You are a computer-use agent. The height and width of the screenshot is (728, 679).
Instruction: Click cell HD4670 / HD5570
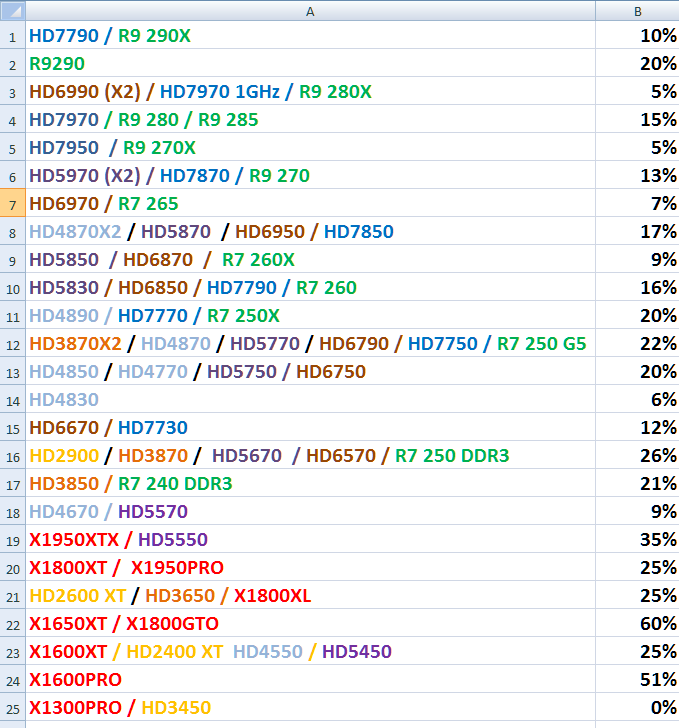pyautogui.click(x=310, y=512)
